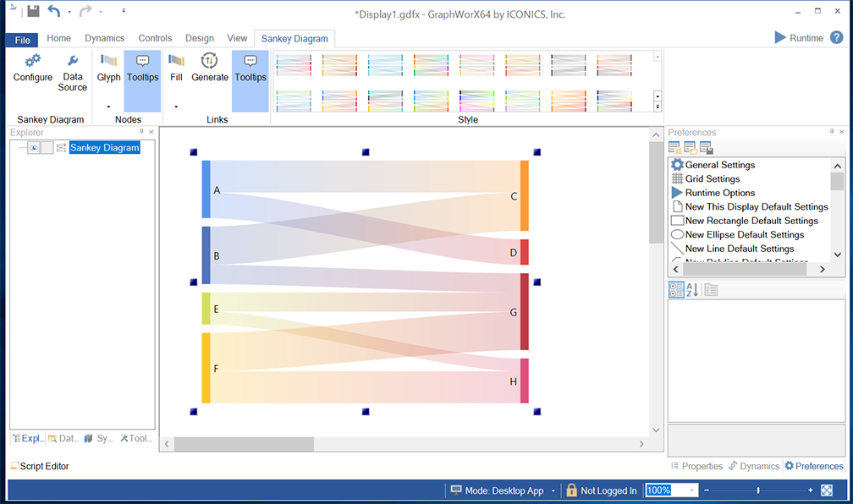Select the first Sankey style thumbnail
The width and height of the screenshot is (853, 504).
[294, 64]
